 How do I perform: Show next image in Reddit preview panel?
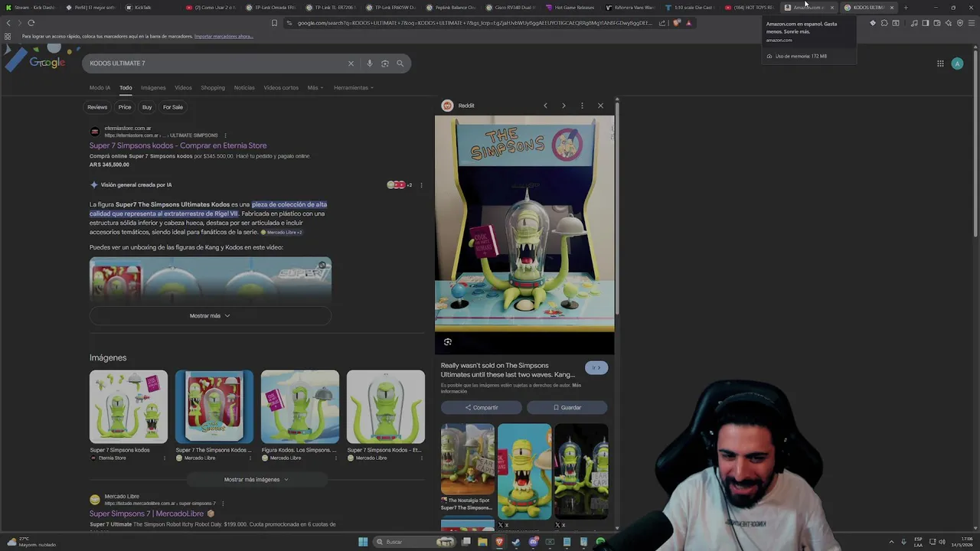click(563, 106)
